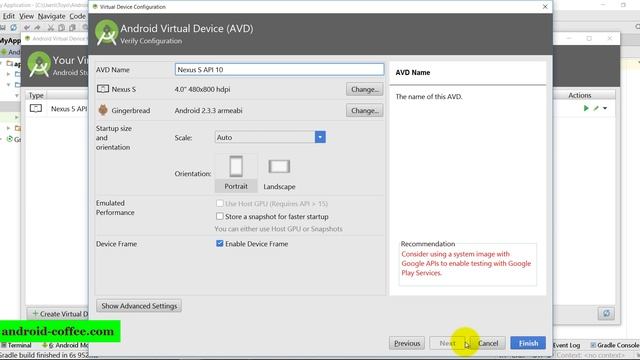The image size is (640, 360).
Task: Click the Cut scissors icon in the toolbar
Action: (51, 27)
